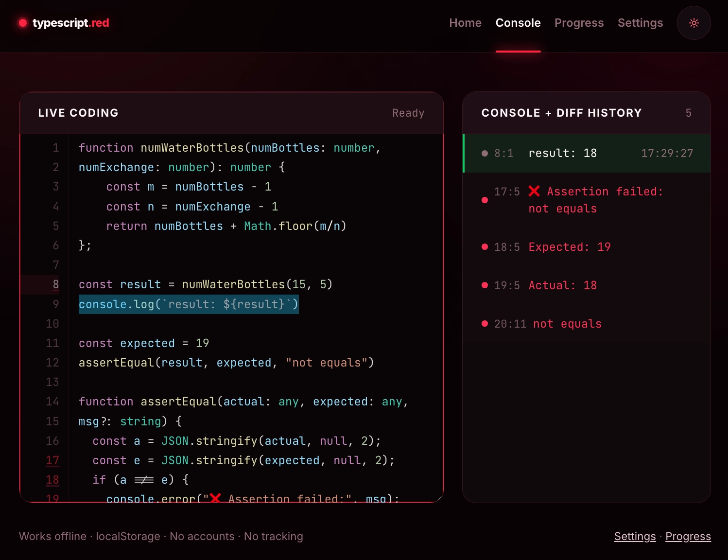Go to the Progress nav tab
Viewport: 728px width, 560px height.
[x=579, y=23]
